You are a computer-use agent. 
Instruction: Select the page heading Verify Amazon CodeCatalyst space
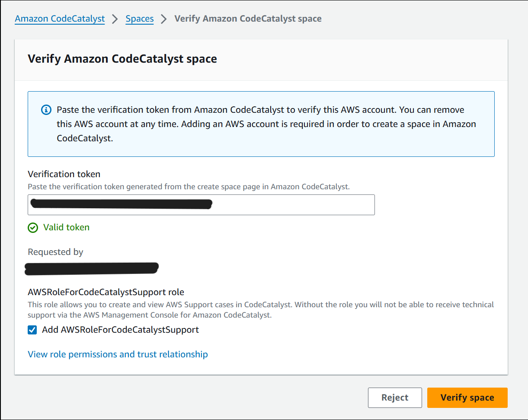pos(122,59)
